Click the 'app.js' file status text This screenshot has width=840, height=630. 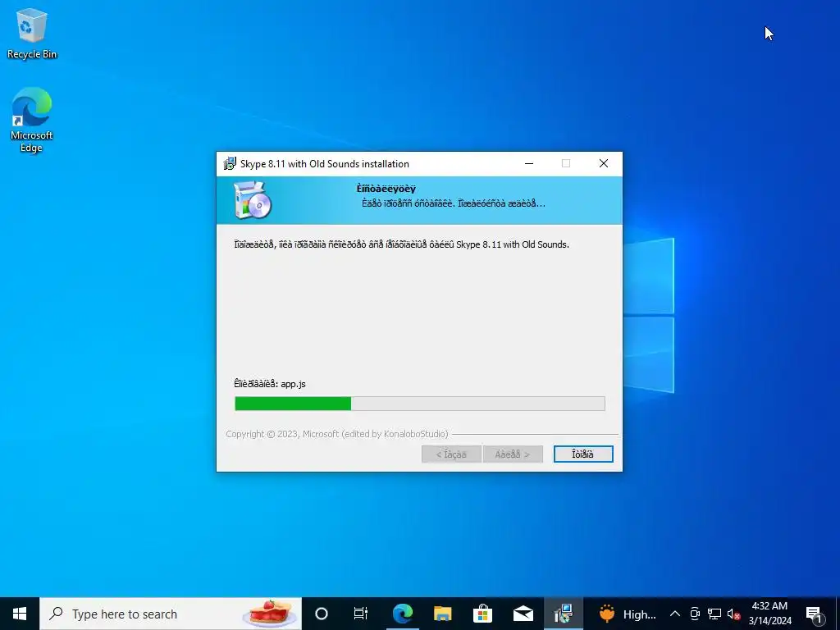tap(270, 384)
